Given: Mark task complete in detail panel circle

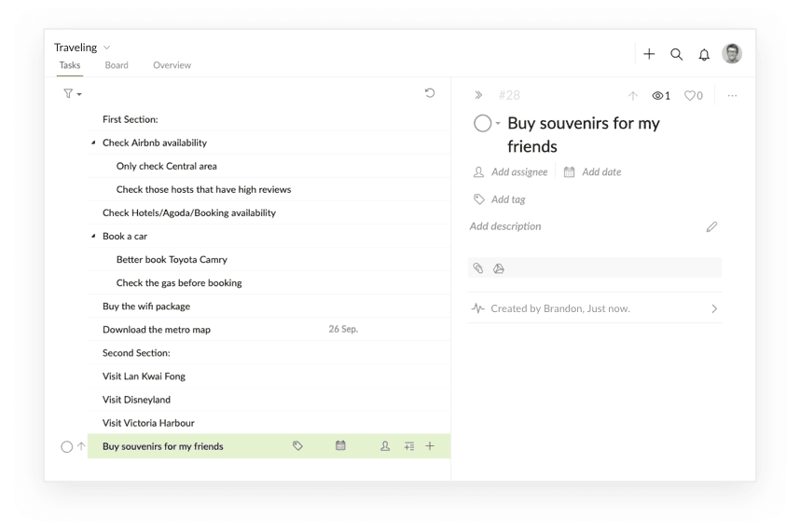Looking at the screenshot, I should coord(482,123).
